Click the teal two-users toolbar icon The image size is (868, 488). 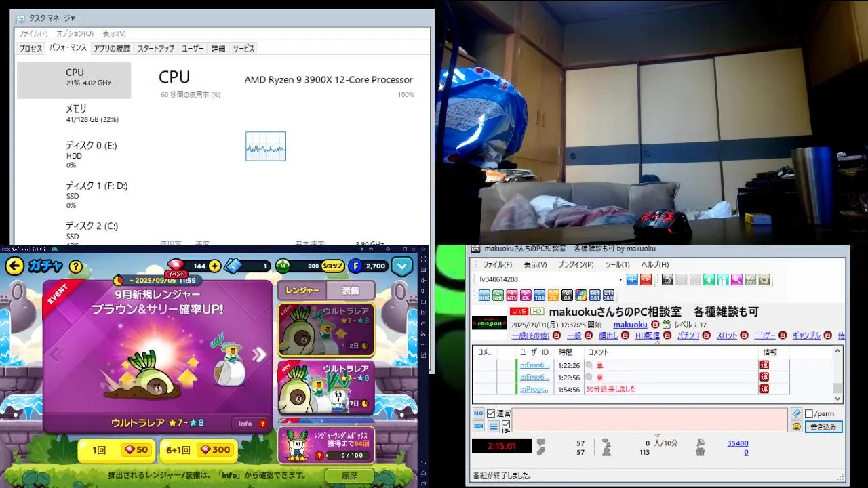(x=723, y=279)
